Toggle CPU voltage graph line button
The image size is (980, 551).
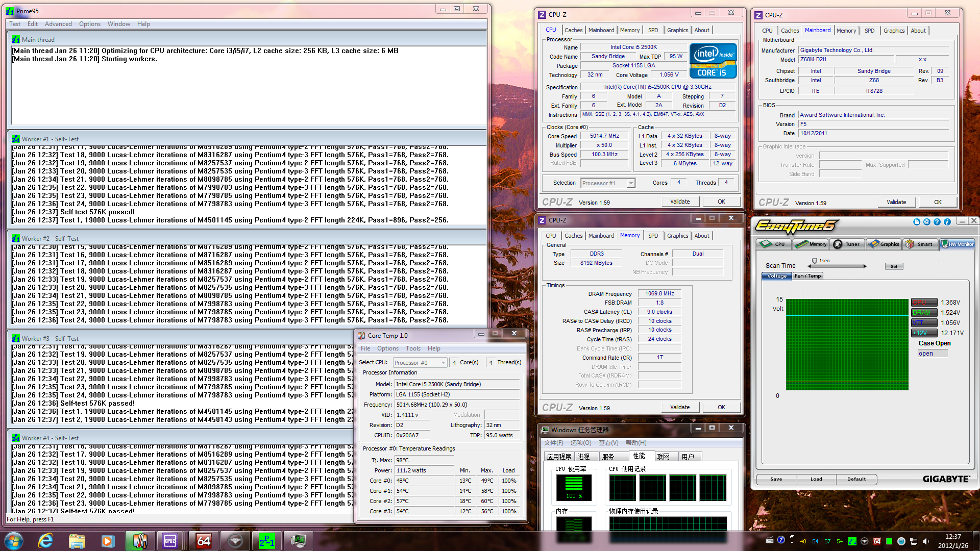click(924, 303)
